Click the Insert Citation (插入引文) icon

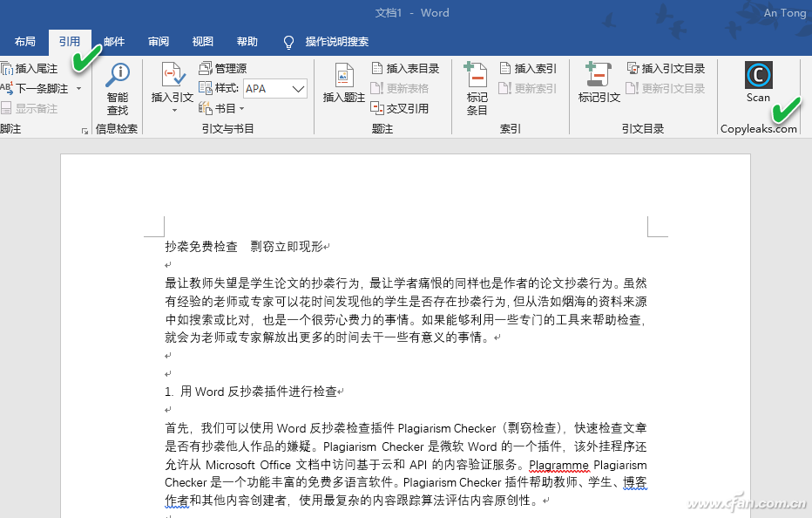[x=173, y=75]
